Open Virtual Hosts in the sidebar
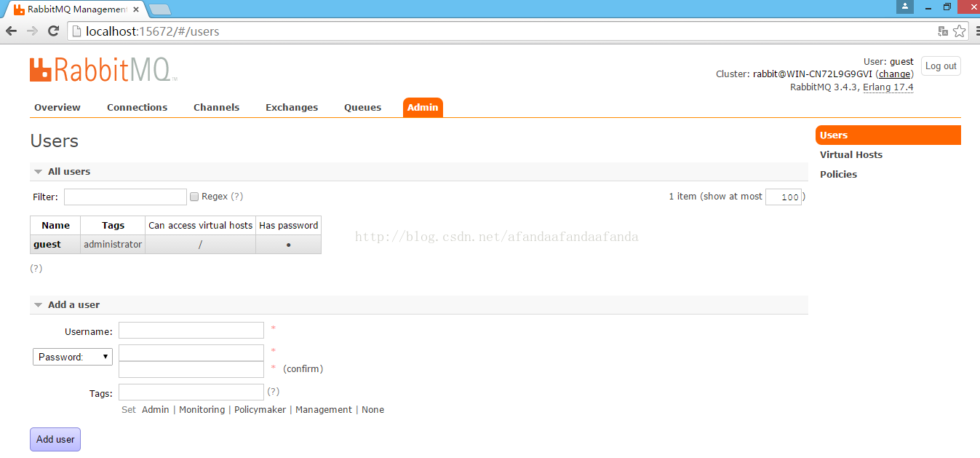 tap(851, 154)
